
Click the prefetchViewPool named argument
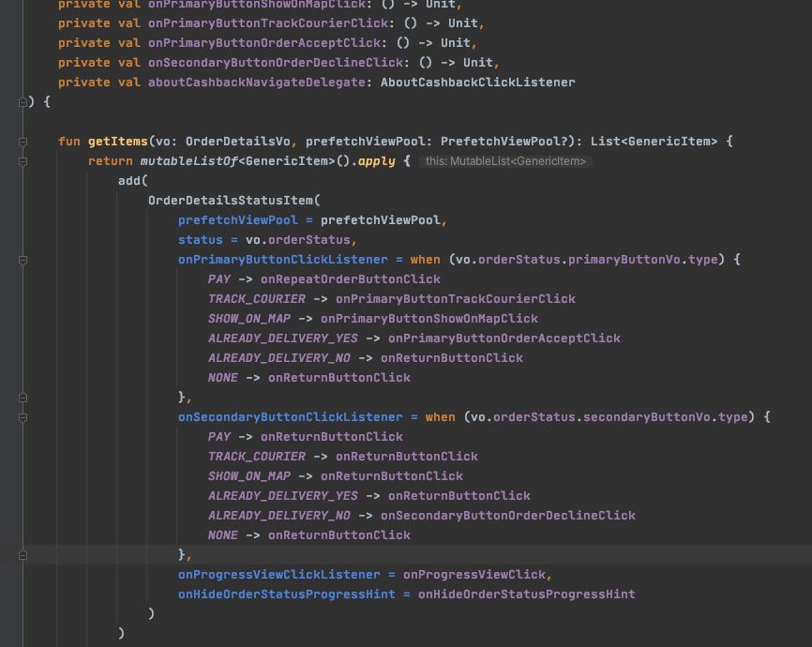coord(238,220)
